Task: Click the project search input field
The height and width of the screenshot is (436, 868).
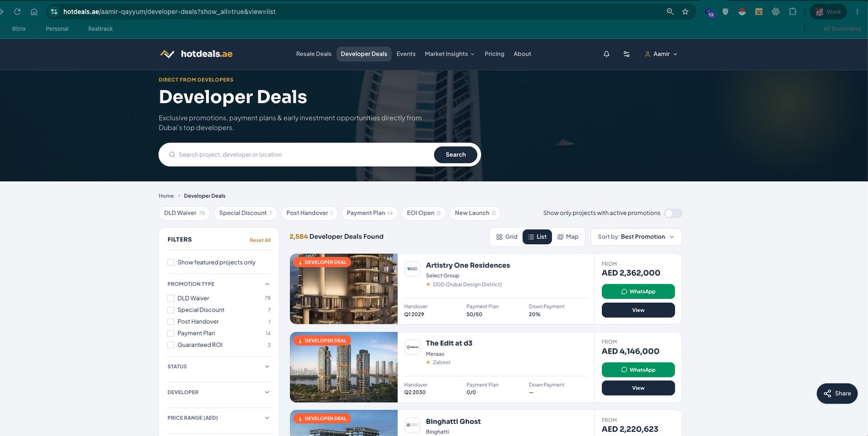Action: point(301,155)
